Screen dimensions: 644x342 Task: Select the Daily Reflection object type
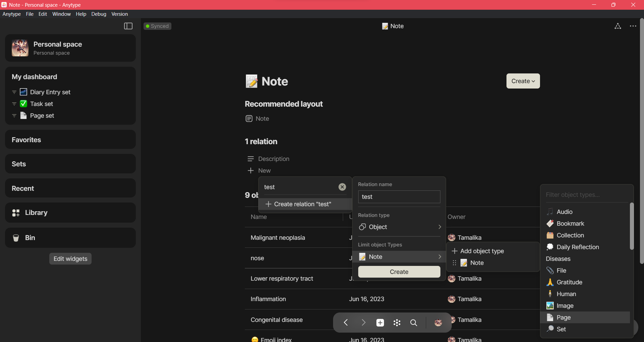(585, 247)
